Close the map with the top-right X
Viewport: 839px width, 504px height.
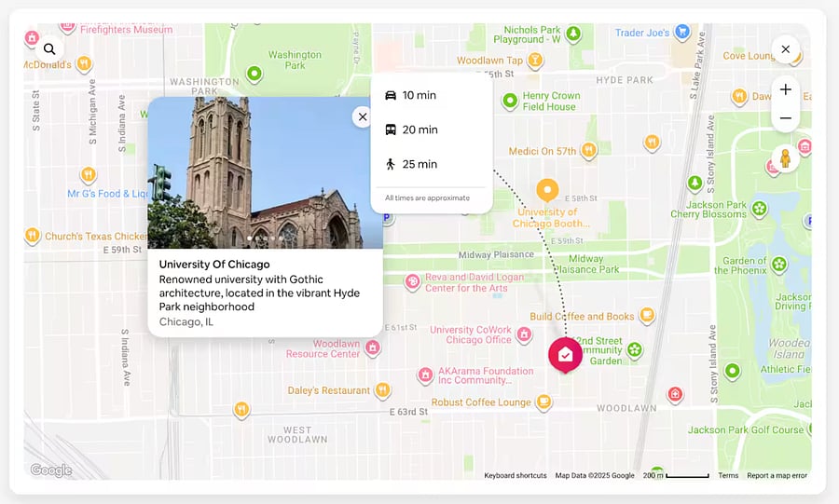[786, 49]
